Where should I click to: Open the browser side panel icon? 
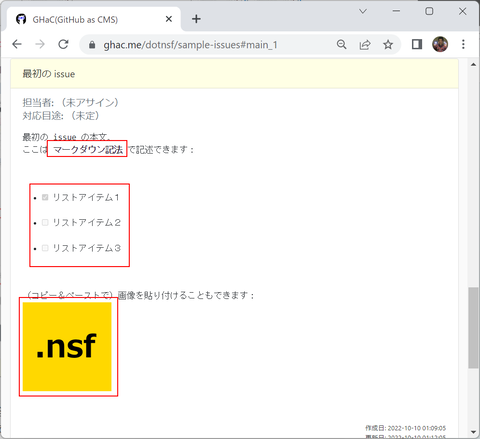point(417,44)
